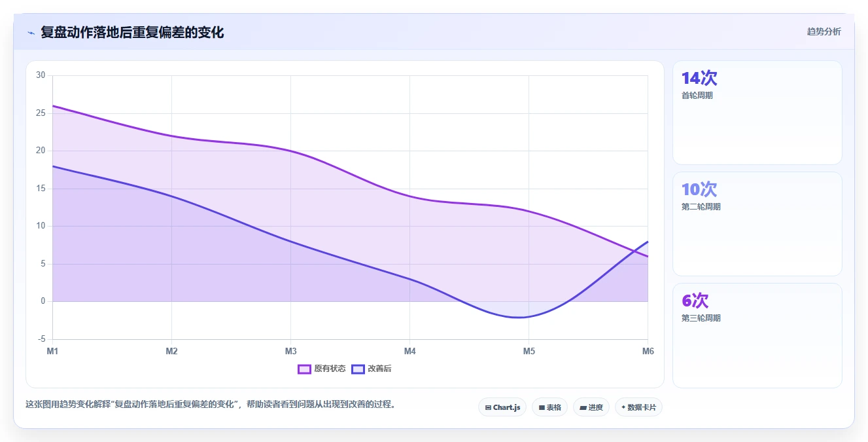
Task: Open the 14次 首轮周期 card
Action: point(757,113)
